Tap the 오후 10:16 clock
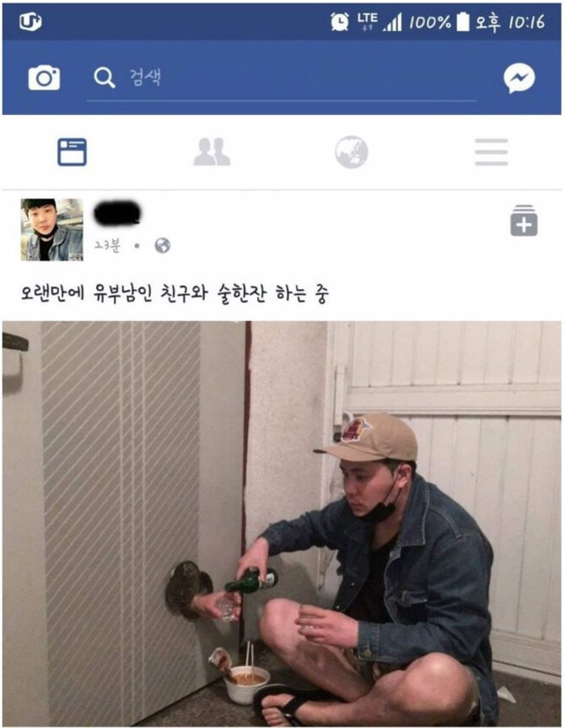The image size is (565, 728). click(x=510, y=22)
